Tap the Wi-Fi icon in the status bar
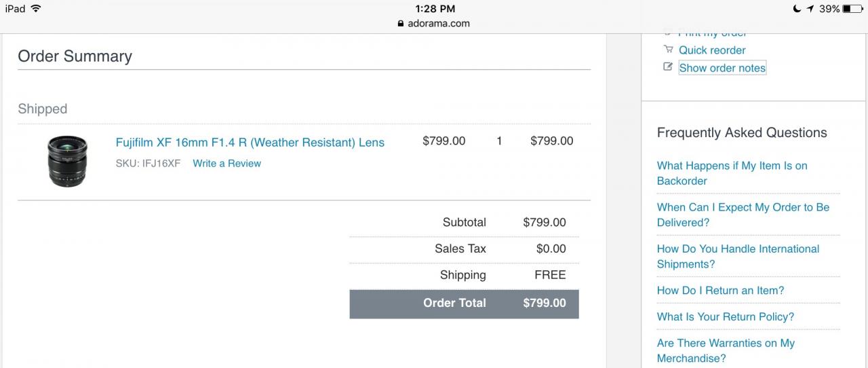 click(36, 9)
